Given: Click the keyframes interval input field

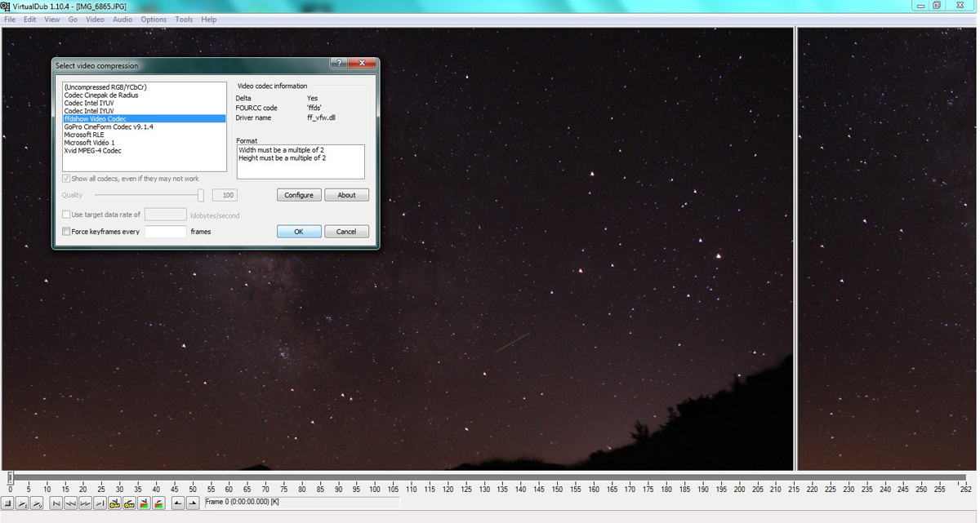Looking at the screenshot, I should coord(166,232).
